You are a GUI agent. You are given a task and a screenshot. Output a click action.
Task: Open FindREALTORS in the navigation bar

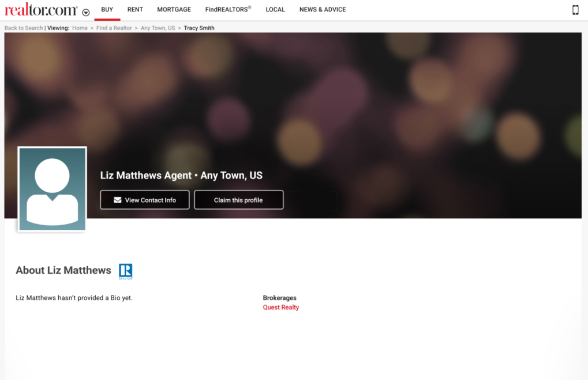[228, 10]
